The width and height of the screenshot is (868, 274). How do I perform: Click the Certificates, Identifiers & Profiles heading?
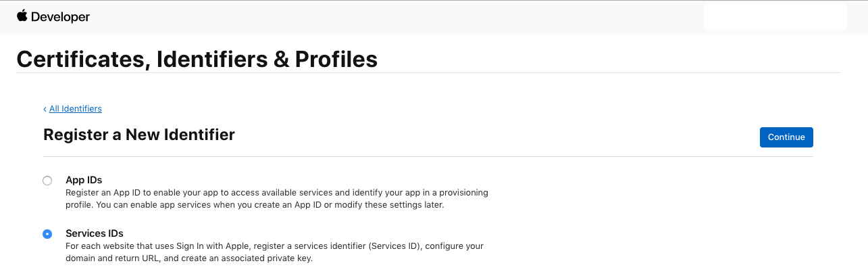click(197, 59)
